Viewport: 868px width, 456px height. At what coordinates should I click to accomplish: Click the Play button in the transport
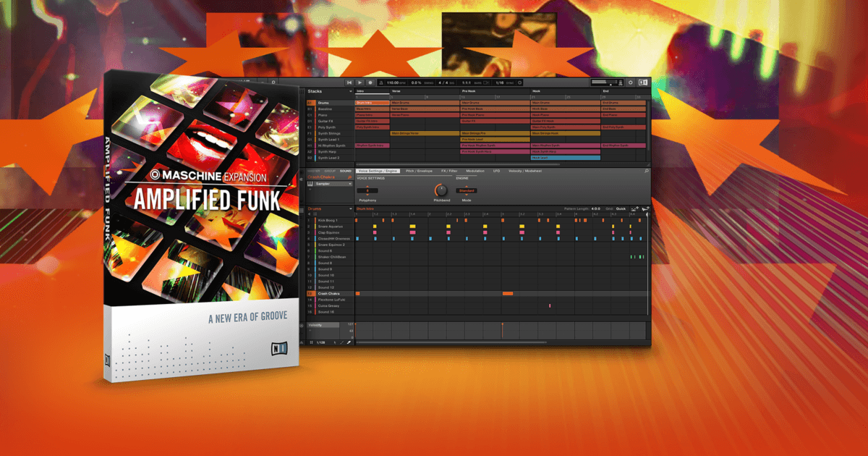coord(360,83)
